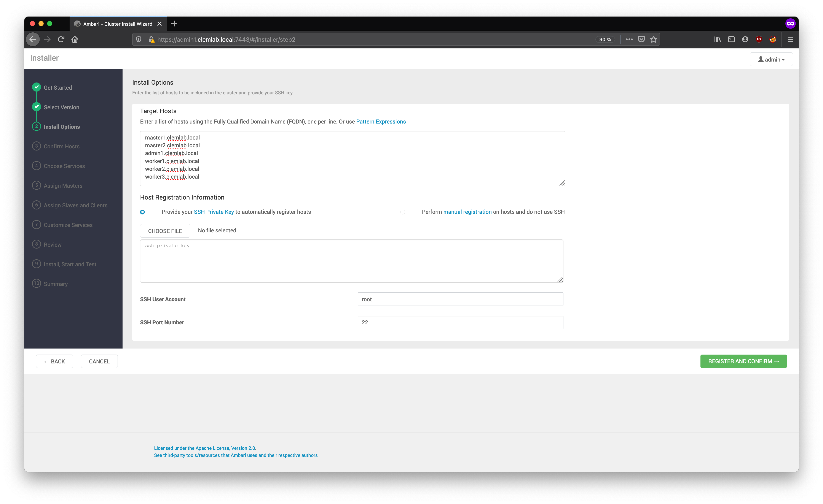Viewport: 823px width, 504px height.
Task: Click the CHOOSE FILE button
Action: click(165, 231)
